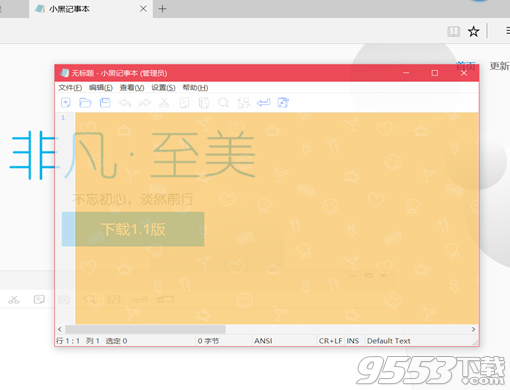This screenshot has height=390, width=510.
Task: Click line number 1 in the margin
Action: [x=63, y=118]
